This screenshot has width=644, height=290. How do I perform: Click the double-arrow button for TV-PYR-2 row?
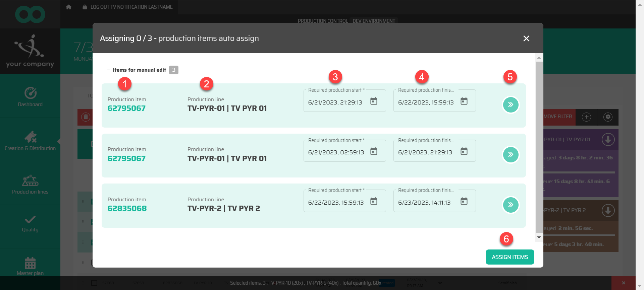click(511, 205)
